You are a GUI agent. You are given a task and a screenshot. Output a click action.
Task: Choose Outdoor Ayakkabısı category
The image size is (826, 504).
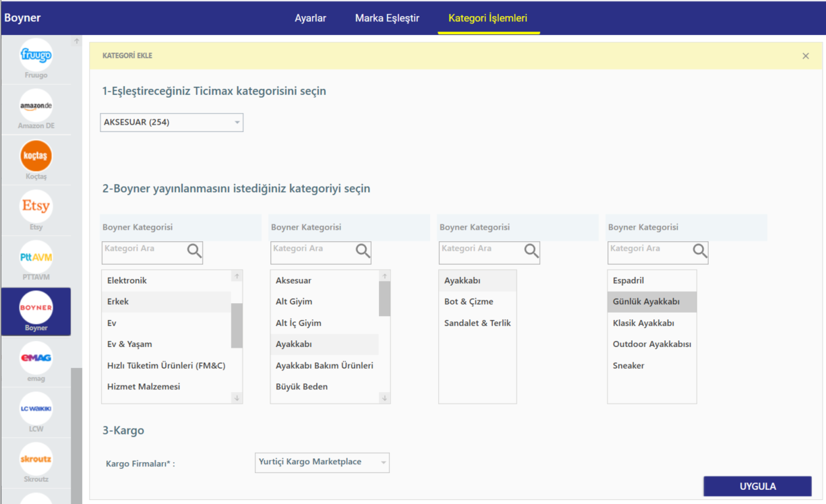point(652,344)
